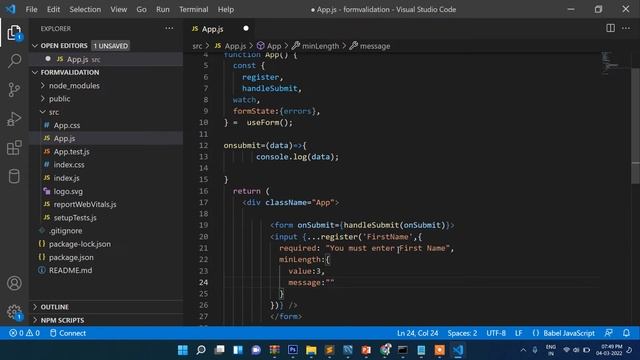Click the minLength breadcrumb segment

[316, 46]
